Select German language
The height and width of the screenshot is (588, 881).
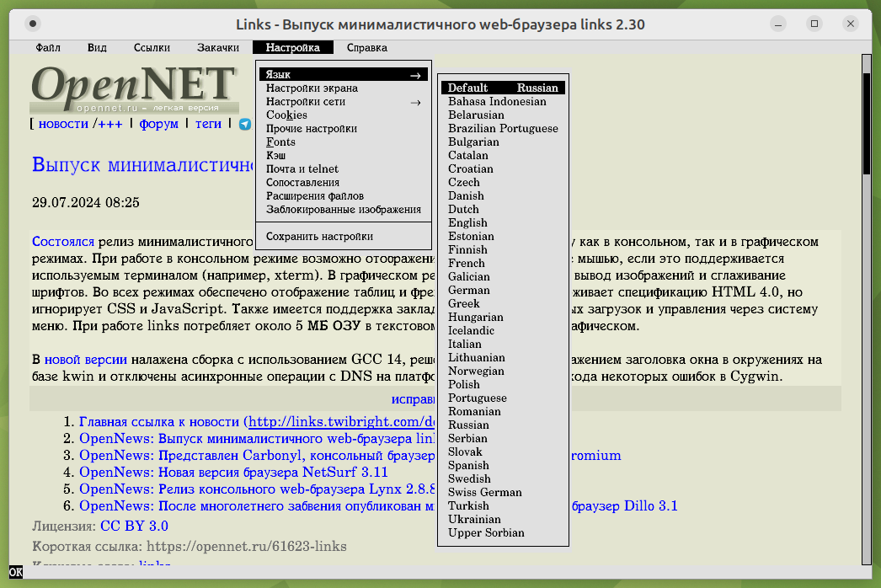tap(503, 291)
